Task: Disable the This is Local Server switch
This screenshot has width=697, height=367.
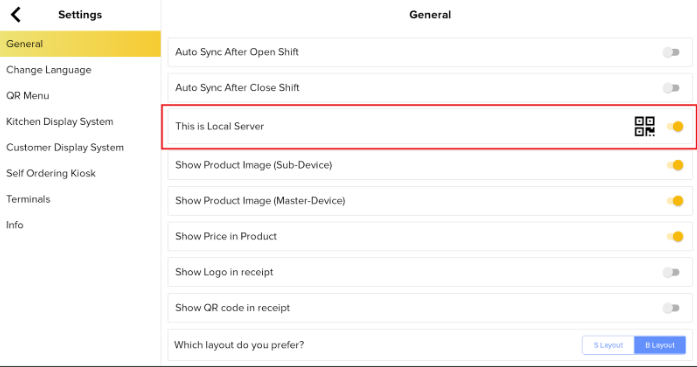Action: pos(675,127)
